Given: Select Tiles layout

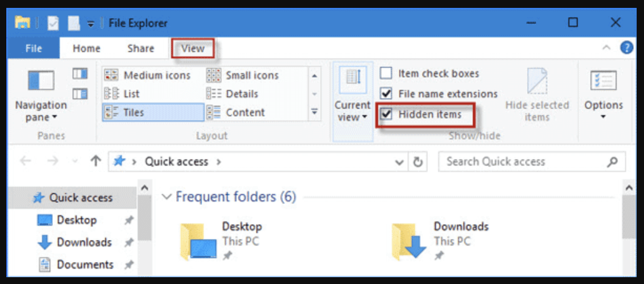Looking at the screenshot, I should [x=153, y=112].
